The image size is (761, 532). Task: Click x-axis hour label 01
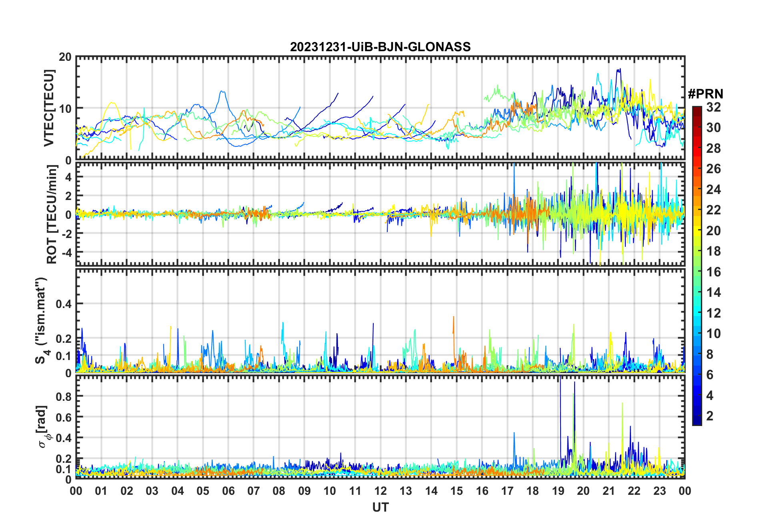coord(101,491)
